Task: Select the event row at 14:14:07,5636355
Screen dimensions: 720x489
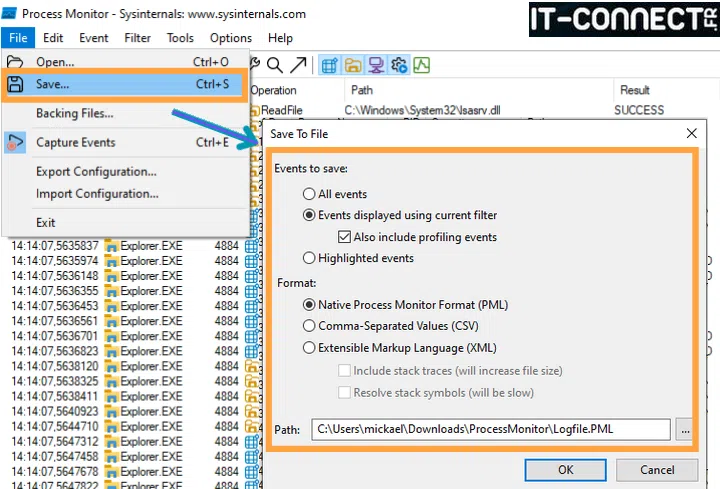Action: pyautogui.click(x=131, y=291)
